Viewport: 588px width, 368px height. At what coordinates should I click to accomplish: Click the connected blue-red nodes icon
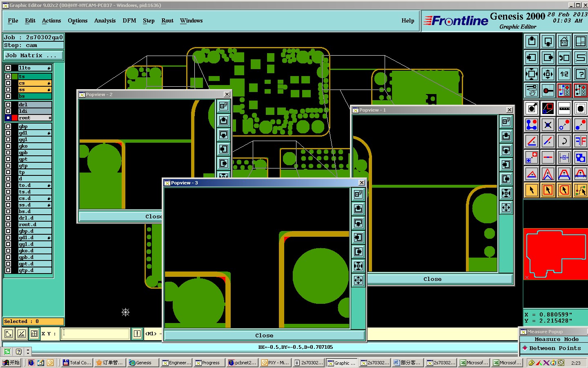click(532, 125)
